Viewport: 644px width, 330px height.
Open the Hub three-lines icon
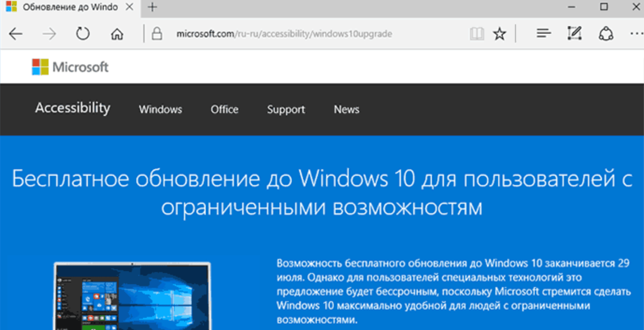544,34
